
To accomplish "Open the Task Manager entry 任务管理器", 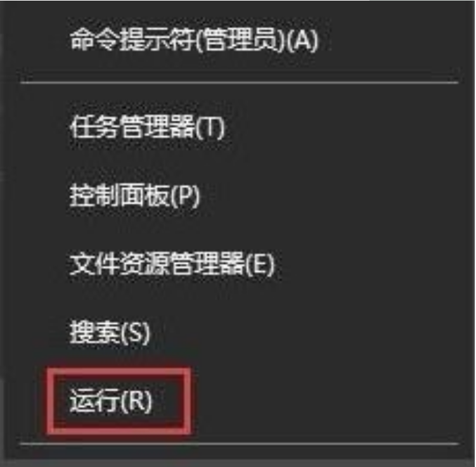I will [132, 127].
